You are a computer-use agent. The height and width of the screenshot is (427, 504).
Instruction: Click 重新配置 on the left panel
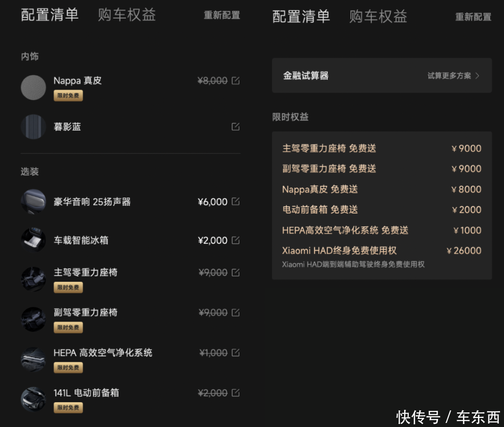(222, 16)
